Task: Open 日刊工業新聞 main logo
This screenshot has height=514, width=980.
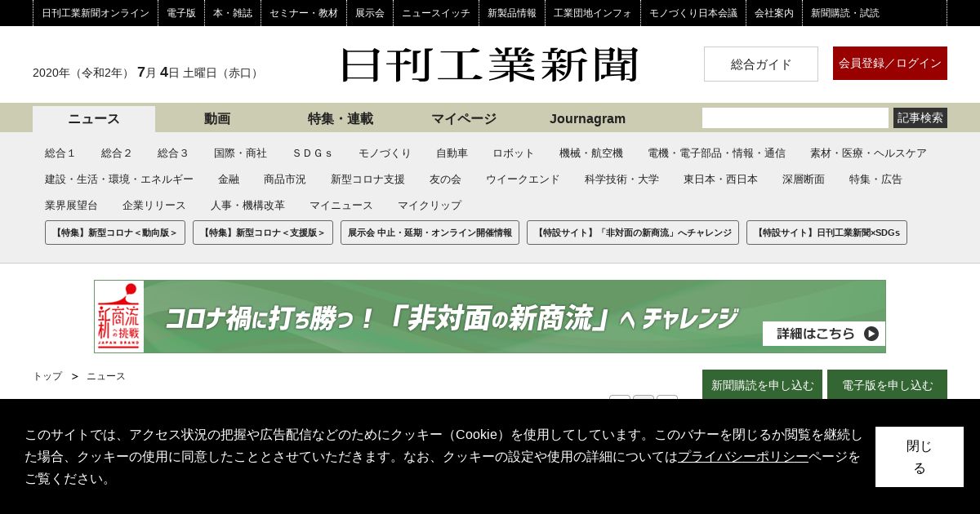Action: click(x=490, y=64)
